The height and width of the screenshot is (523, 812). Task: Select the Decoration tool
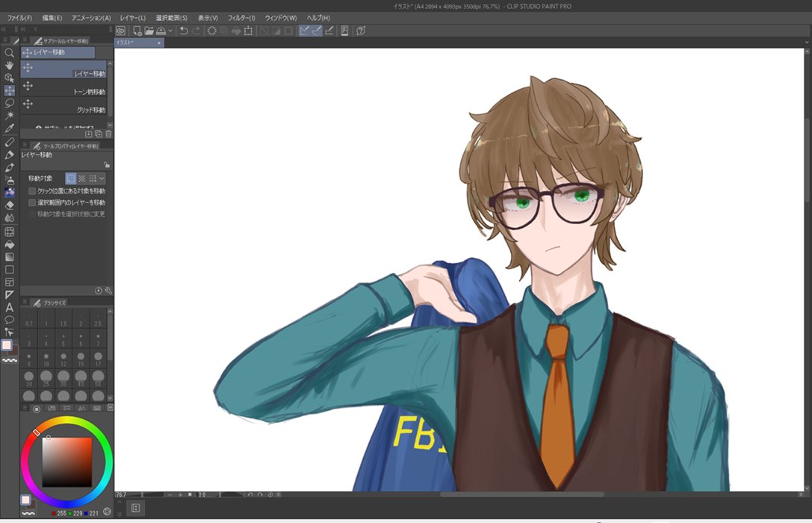(x=9, y=192)
